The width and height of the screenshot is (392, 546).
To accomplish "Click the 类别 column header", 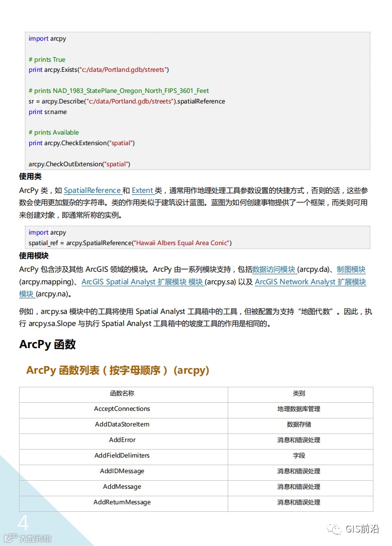I will 299,393.
